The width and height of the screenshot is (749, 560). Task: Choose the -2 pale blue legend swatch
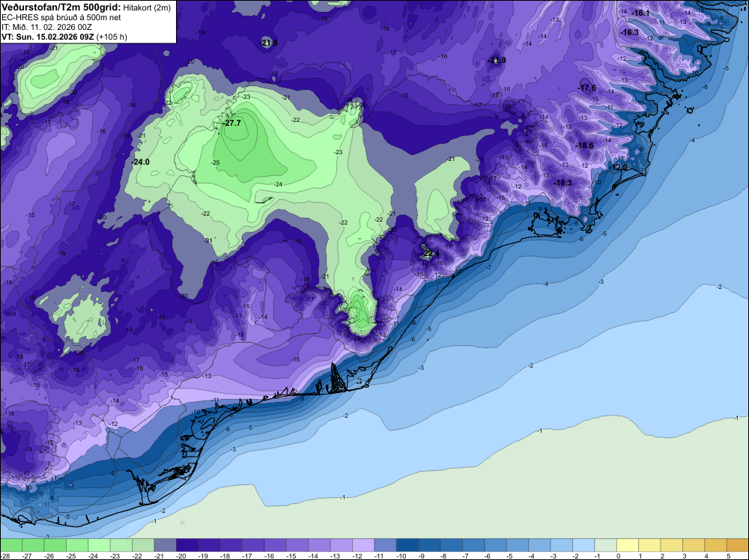[x=583, y=545]
